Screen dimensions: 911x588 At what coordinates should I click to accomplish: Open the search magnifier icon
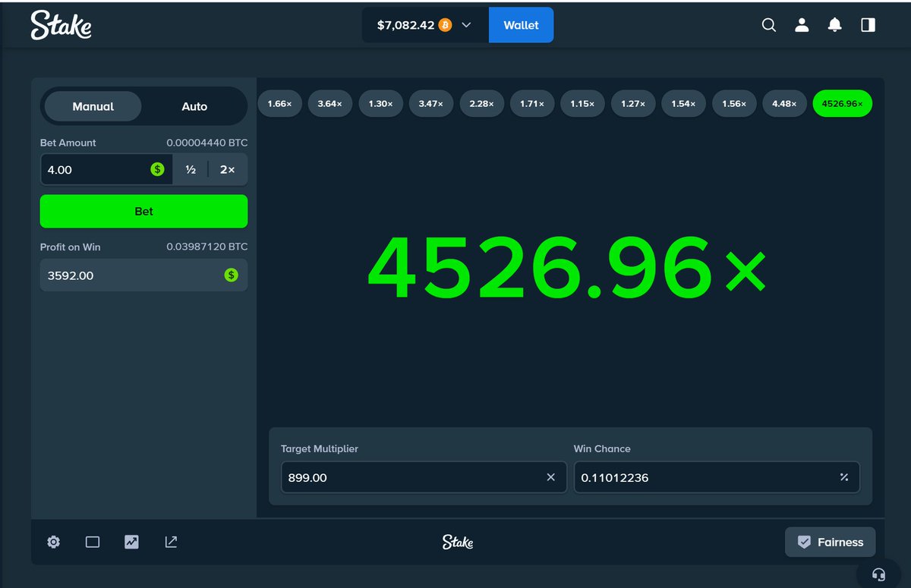click(768, 25)
